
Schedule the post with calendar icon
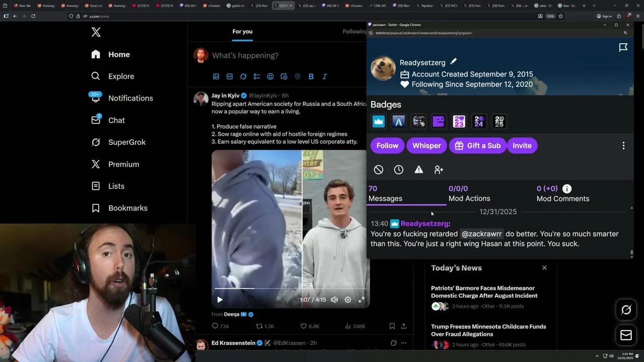pos(284,76)
